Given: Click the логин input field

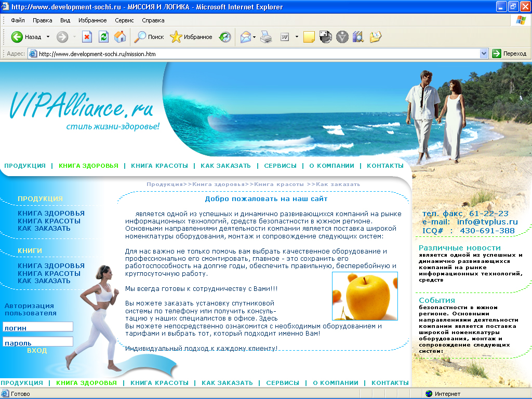Looking at the screenshot, I should coord(38,327).
